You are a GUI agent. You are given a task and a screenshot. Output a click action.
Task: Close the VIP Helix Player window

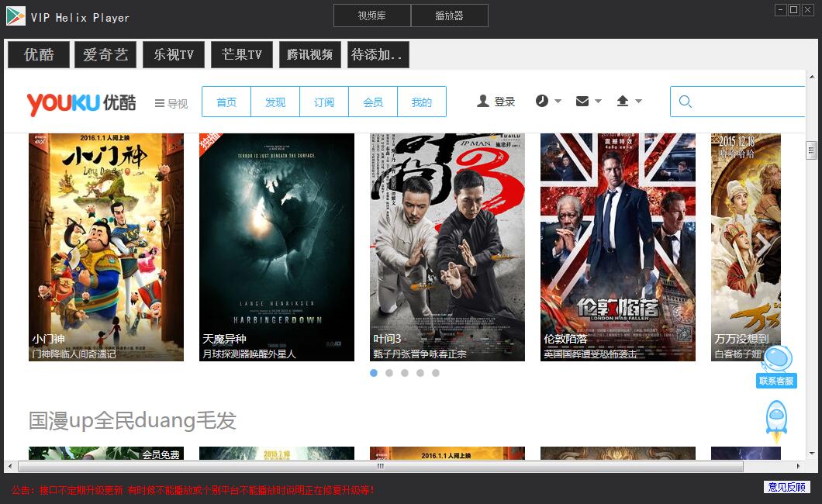point(808,10)
